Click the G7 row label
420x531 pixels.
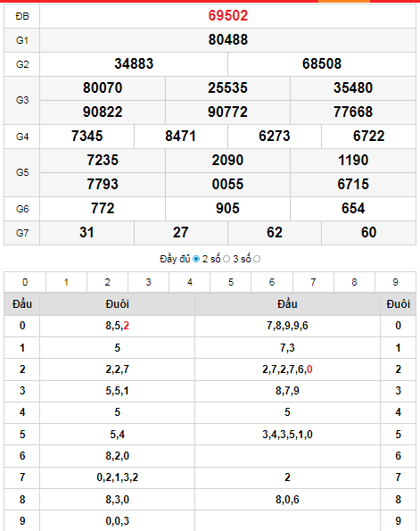[22, 233]
